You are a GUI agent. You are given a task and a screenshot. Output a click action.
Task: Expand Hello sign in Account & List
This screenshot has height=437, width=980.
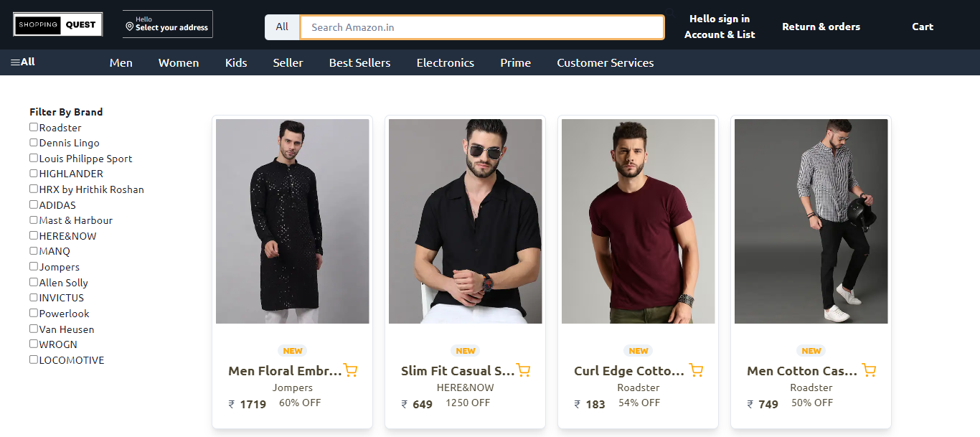point(720,27)
